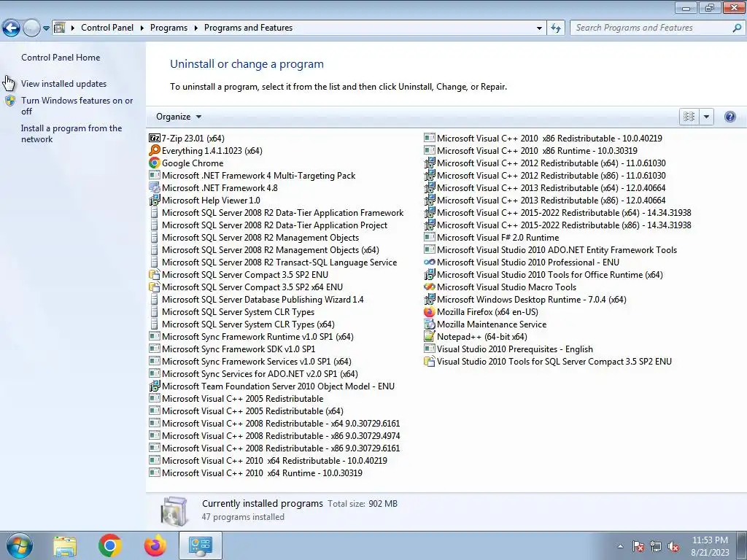Screen dimensions: 747x560
Task: Open View installed updates link
Action: 64,83
